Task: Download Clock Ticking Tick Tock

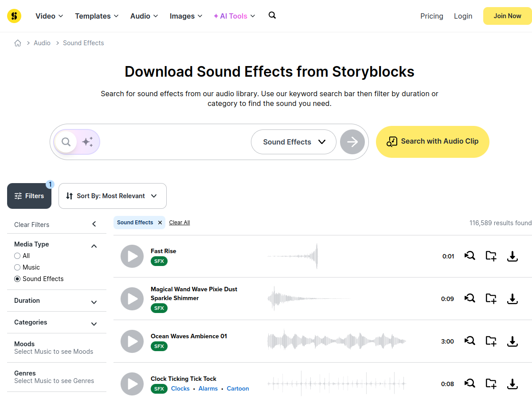Action: pyautogui.click(x=512, y=384)
